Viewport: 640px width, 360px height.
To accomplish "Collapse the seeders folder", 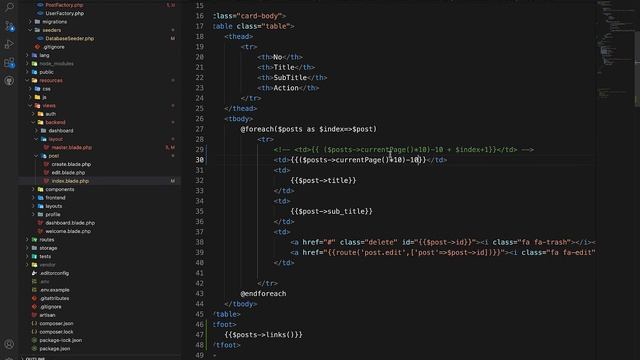I will tap(30, 30).
